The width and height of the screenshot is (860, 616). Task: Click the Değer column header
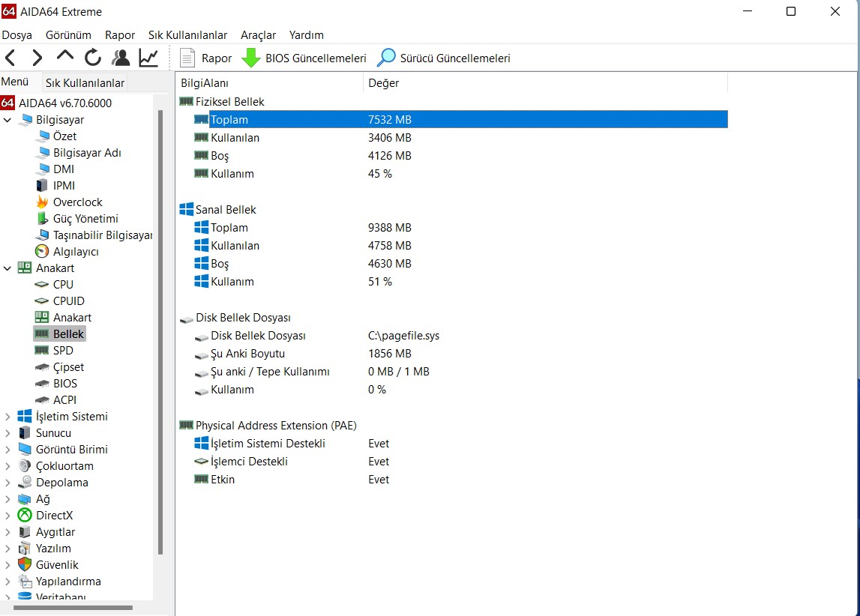click(x=545, y=82)
